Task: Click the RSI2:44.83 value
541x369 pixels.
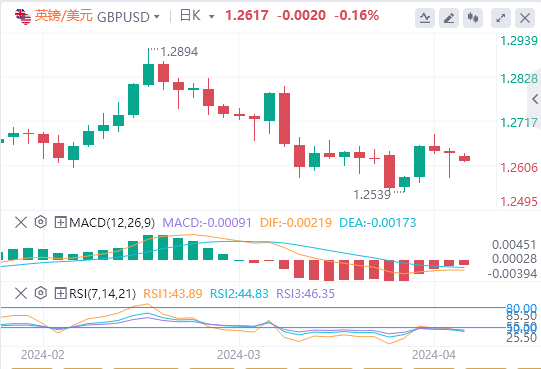Action: pos(239,294)
